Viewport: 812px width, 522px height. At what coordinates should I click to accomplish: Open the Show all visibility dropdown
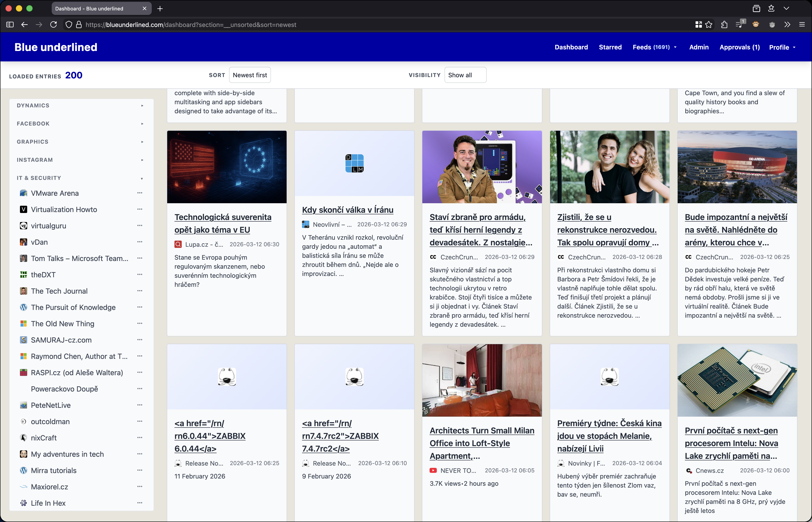[x=465, y=75]
